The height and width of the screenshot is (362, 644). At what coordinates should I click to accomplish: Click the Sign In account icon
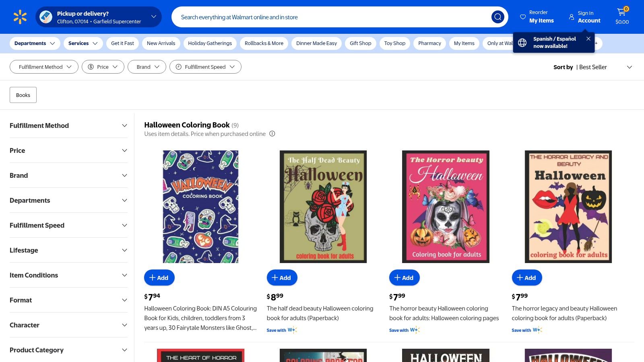coord(572,17)
